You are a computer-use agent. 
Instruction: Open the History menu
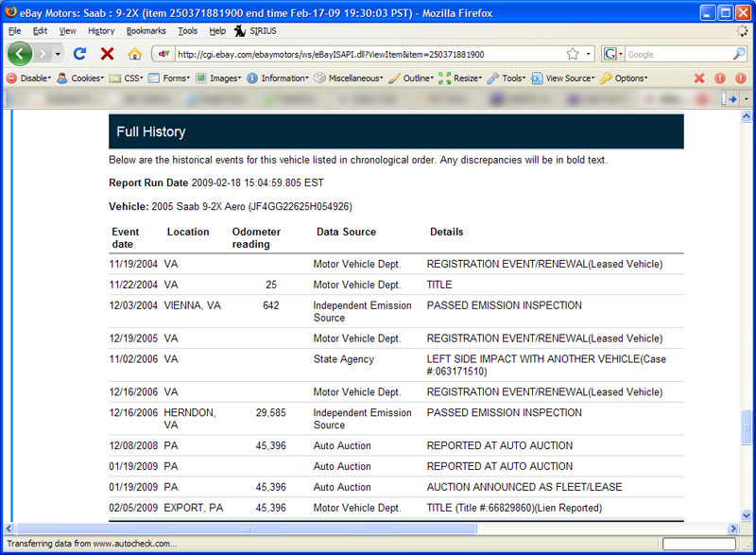(x=101, y=31)
